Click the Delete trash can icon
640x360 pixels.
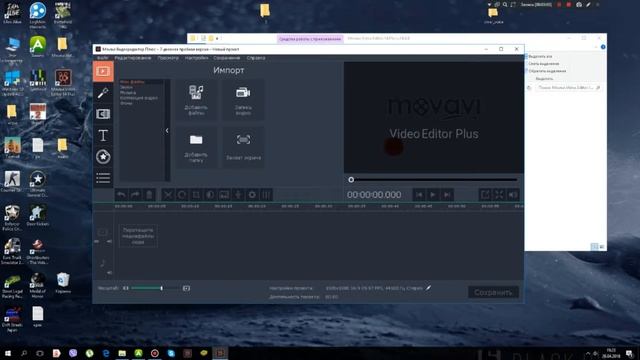click(149, 195)
